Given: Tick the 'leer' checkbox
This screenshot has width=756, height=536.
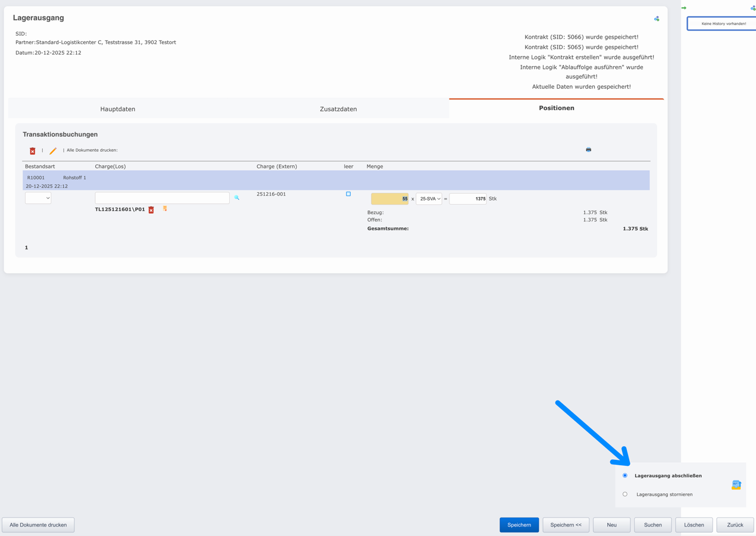Looking at the screenshot, I should (x=348, y=194).
